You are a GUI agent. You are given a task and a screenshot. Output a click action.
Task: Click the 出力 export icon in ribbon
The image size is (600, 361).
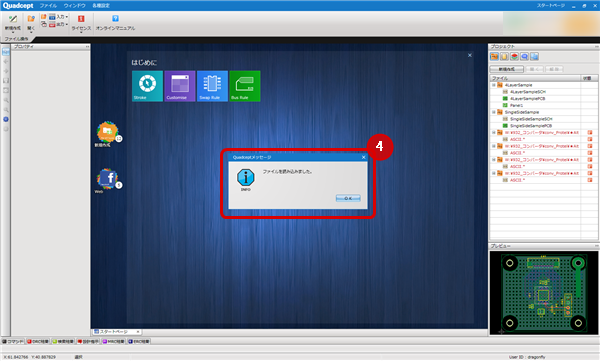[52, 25]
